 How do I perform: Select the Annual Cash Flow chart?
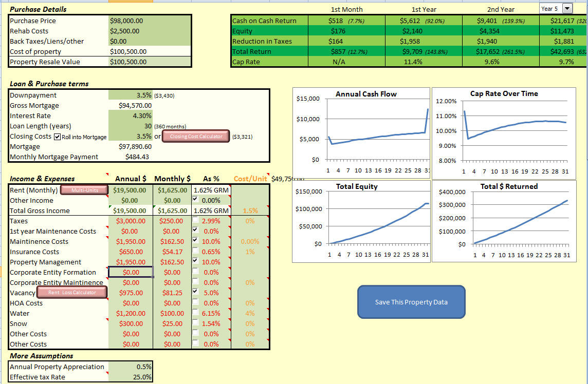(361, 133)
